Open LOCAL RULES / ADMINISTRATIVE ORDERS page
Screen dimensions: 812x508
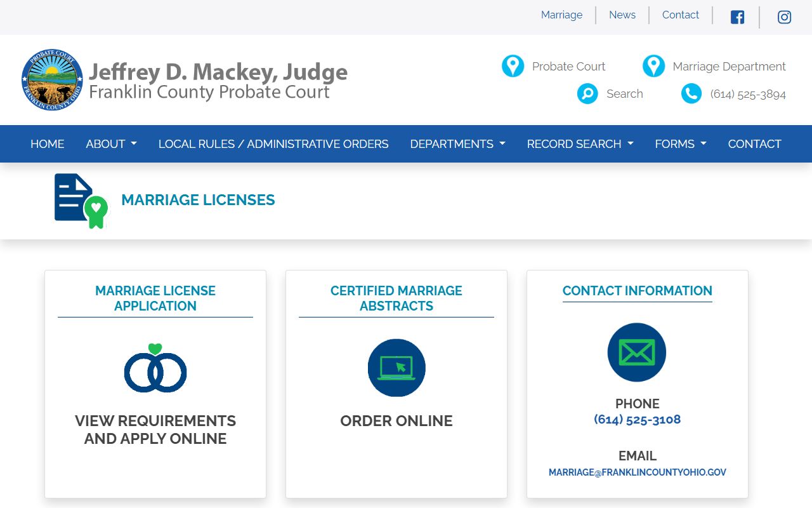pos(273,144)
